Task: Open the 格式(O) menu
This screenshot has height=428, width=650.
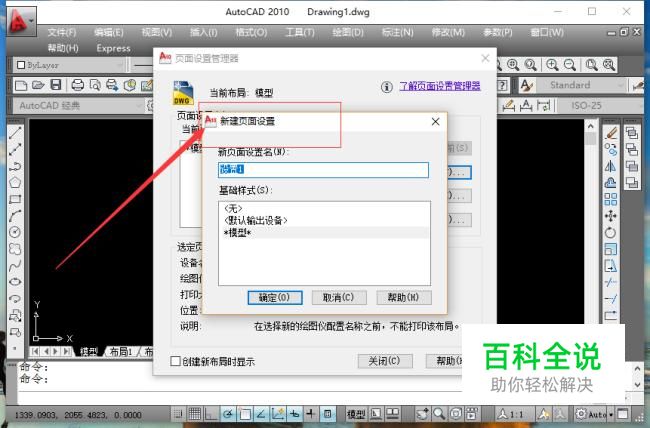Action: click(251, 32)
